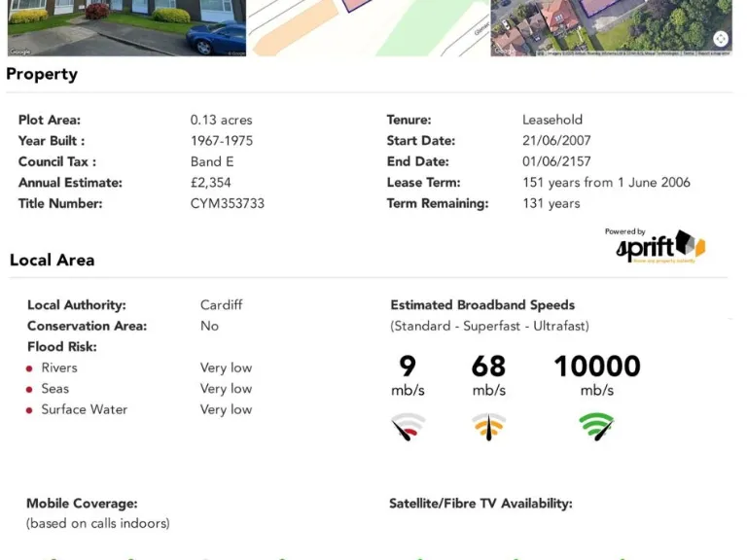Click the Mobile Coverage heading
The image size is (747, 560).
coord(82,504)
